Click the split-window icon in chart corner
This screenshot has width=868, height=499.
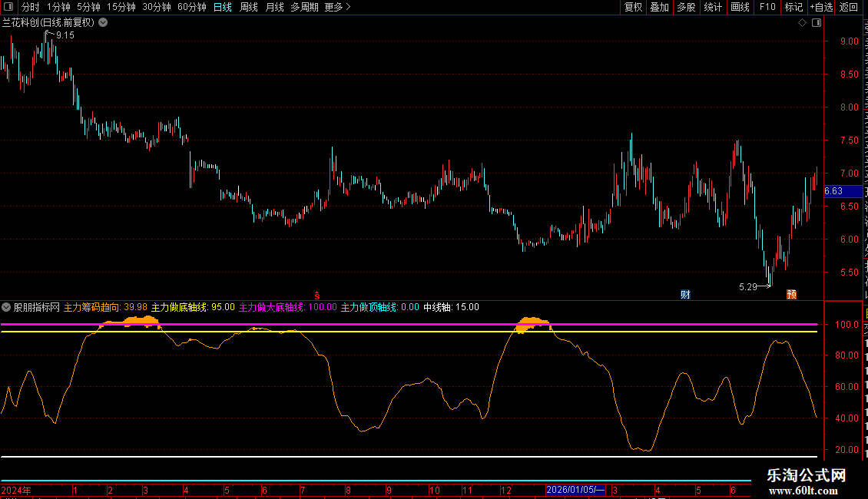tap(817, 23)
